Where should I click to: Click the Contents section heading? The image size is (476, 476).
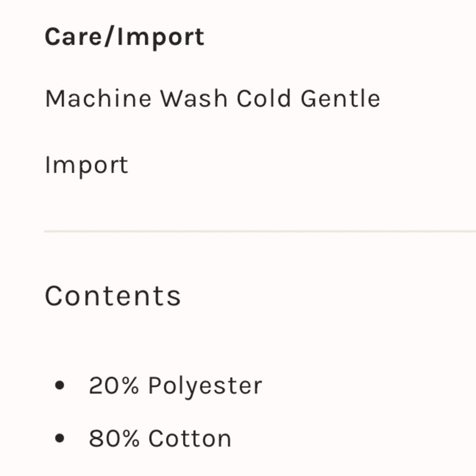pos(113,296)
